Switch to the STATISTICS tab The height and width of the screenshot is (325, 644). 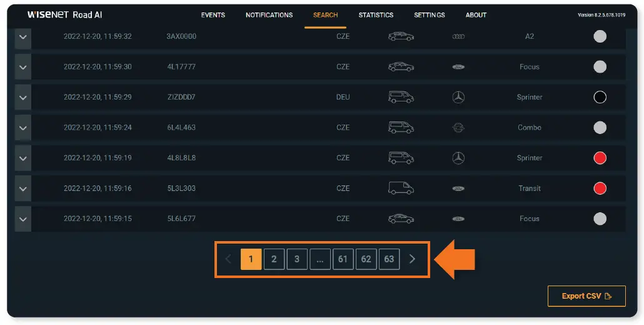tap(376, 15)
